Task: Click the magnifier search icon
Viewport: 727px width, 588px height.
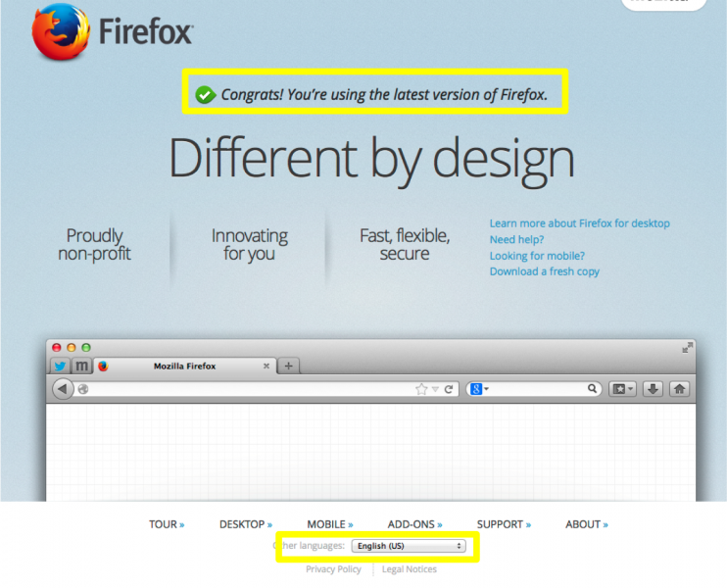Action: (x=592, y=389)
